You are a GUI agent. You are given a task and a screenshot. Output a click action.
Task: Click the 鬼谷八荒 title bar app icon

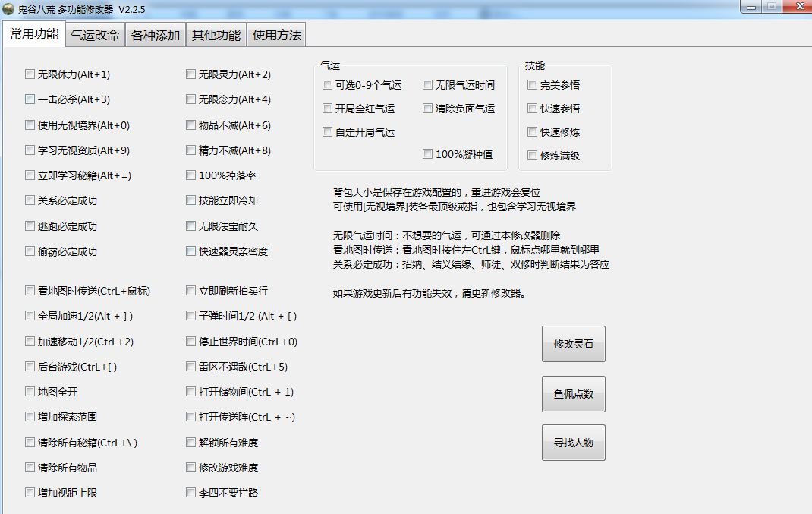(8, 9)
